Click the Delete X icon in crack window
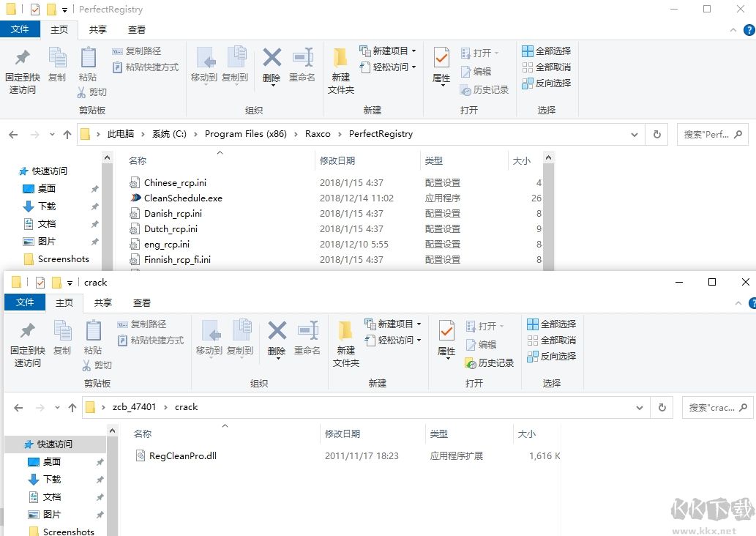The width and height of the screenshot is (756, 536). pyautogui.click(x=277, y=331)
